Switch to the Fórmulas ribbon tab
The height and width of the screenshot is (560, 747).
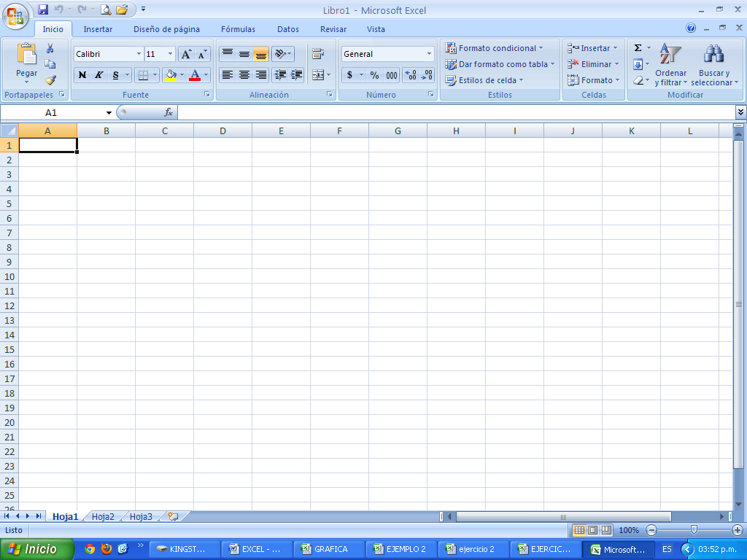pos(237,29)
